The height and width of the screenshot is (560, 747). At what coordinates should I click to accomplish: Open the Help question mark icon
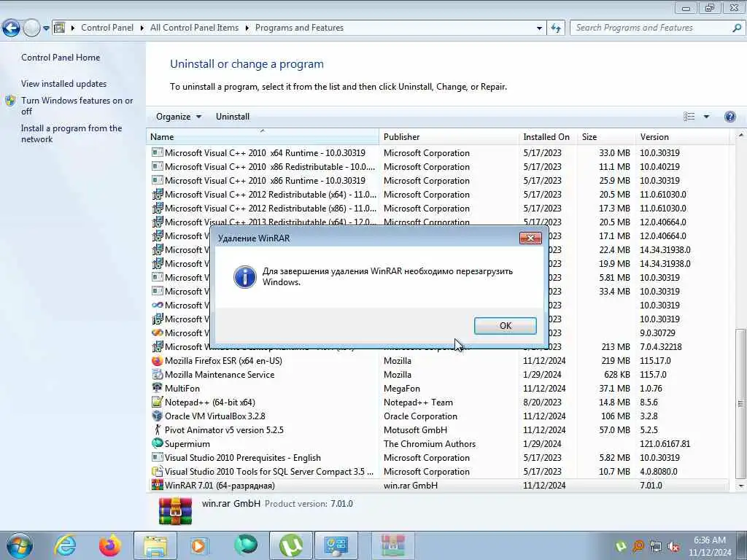[729, 117]
